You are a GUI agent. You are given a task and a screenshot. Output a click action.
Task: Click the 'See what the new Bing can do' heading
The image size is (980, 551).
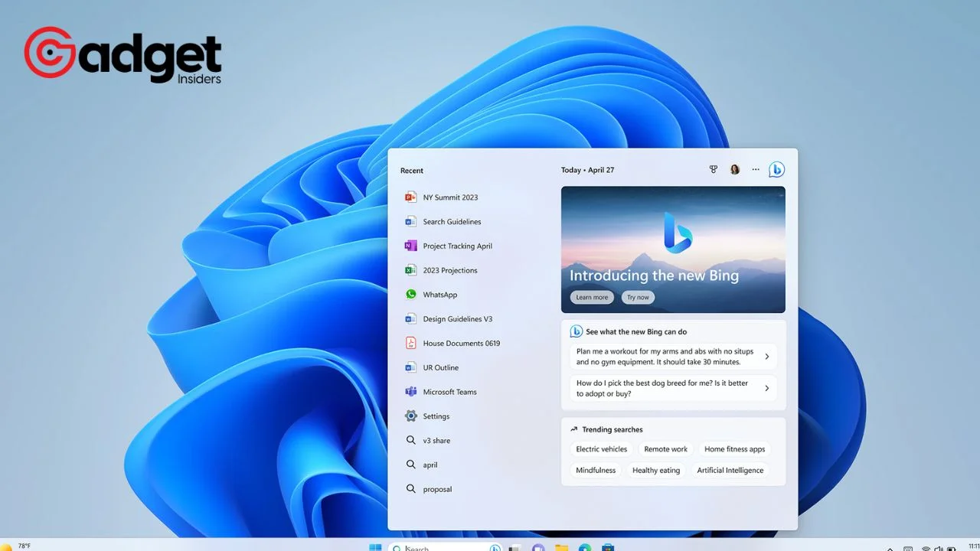636,331
